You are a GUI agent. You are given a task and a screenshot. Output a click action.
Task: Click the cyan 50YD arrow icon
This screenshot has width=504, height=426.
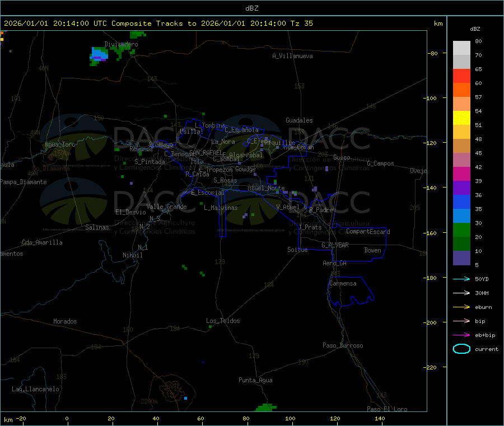coord(461,279)
